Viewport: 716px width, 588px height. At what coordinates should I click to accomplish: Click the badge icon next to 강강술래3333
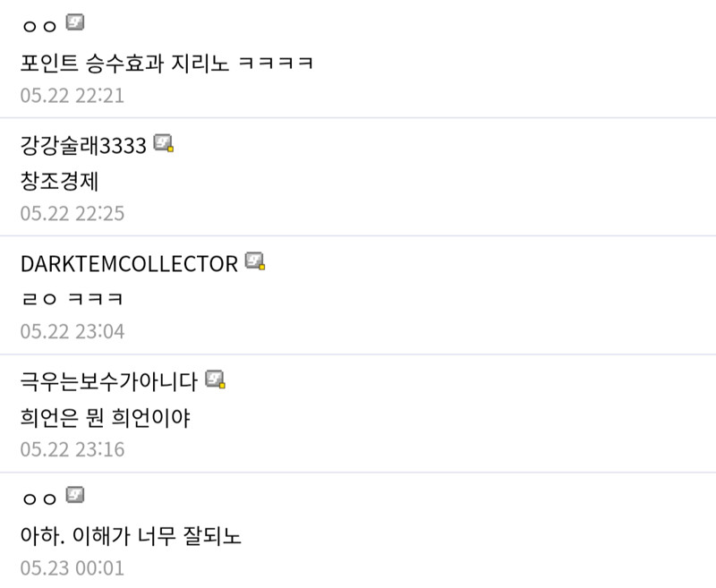163,143
